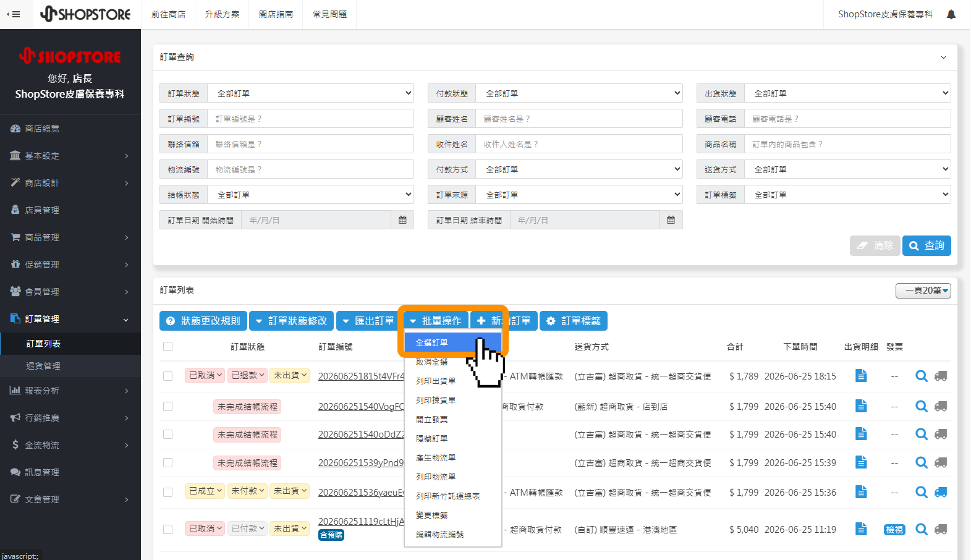This screenshot has height=560, width=971.
Task: Open magnifier for 202606251540oDdZ2 order
Action: [922, 434]
